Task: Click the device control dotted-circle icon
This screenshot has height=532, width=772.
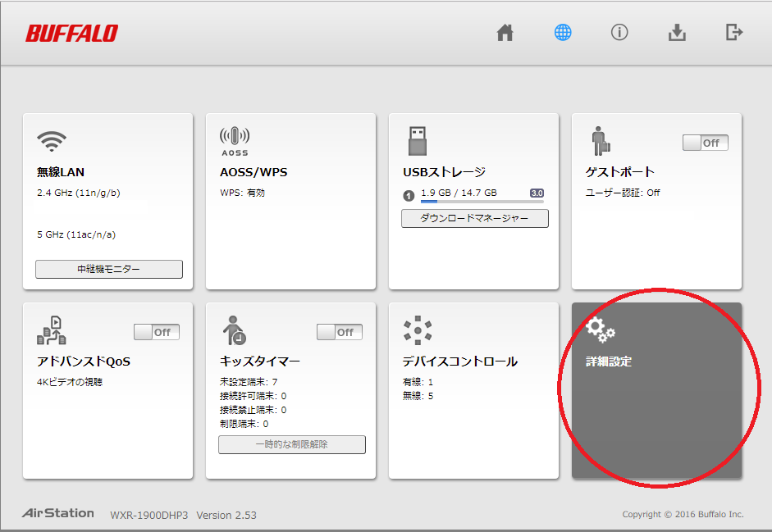Action: coord(418,330)
